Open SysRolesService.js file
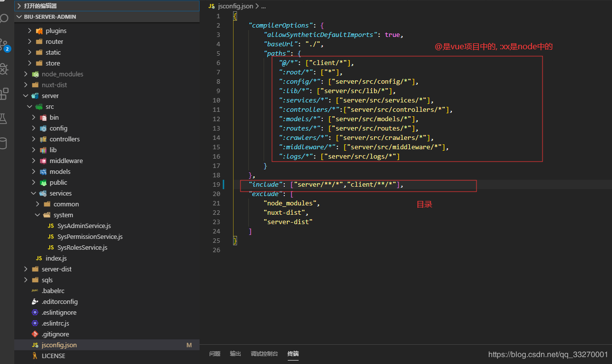The width and height of the screenshot is (612, 364). click(82, 247)
